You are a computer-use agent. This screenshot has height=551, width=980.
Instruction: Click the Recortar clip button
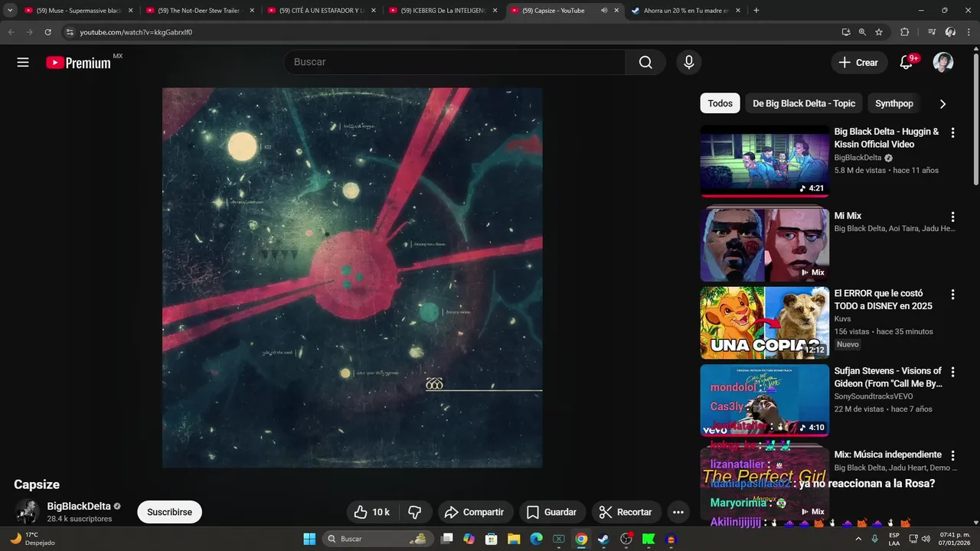[626, 512]
